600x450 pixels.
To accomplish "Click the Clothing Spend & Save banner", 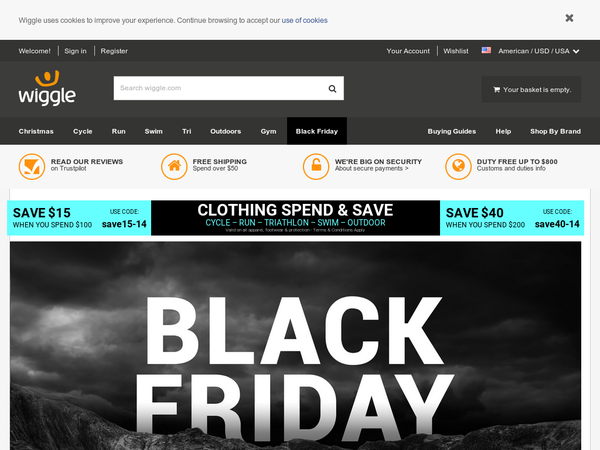I will pyautogui.click(x=295, y=218).
